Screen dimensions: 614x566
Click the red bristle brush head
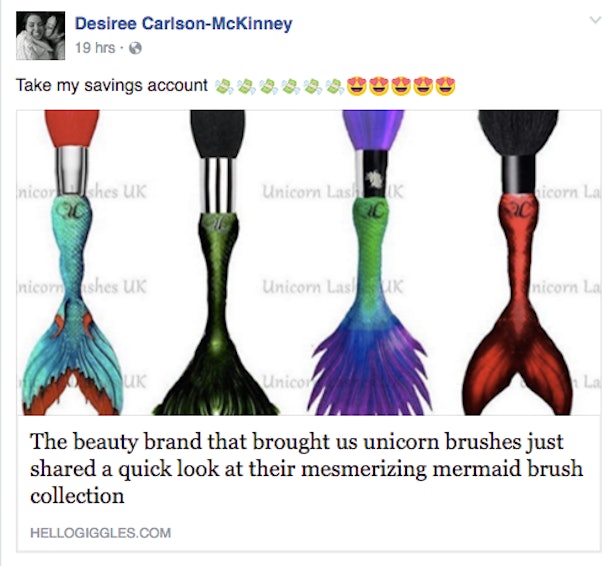tap(72, 128)
